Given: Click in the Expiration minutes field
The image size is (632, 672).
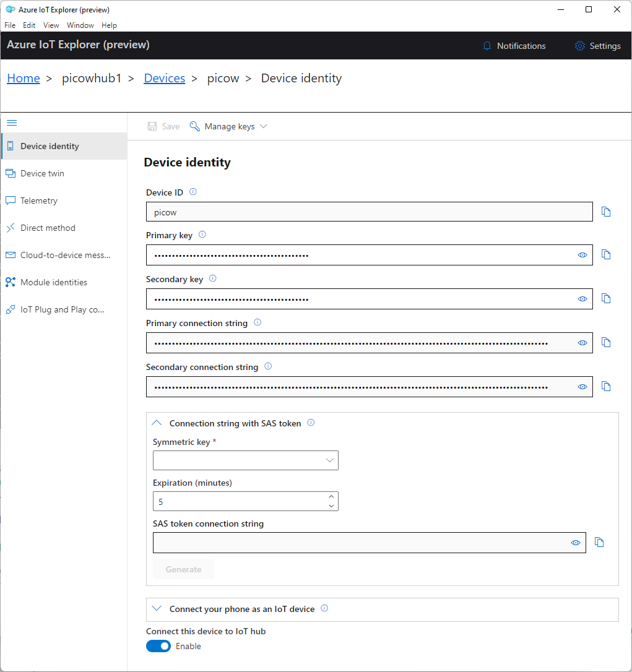Looking at the screenshot, I should 246,501.
